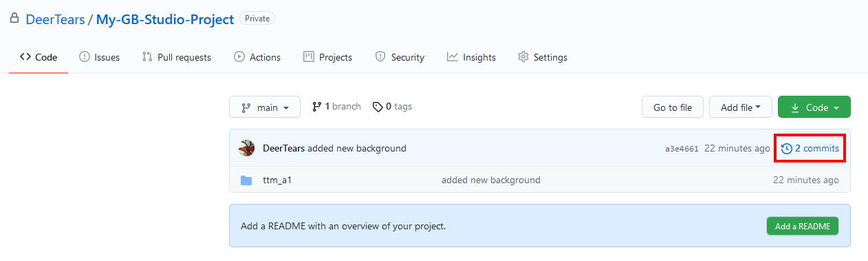The width and height of the screenshot is (868, 261).
Task: View the 1 branch link
Action: click(336, 107)
